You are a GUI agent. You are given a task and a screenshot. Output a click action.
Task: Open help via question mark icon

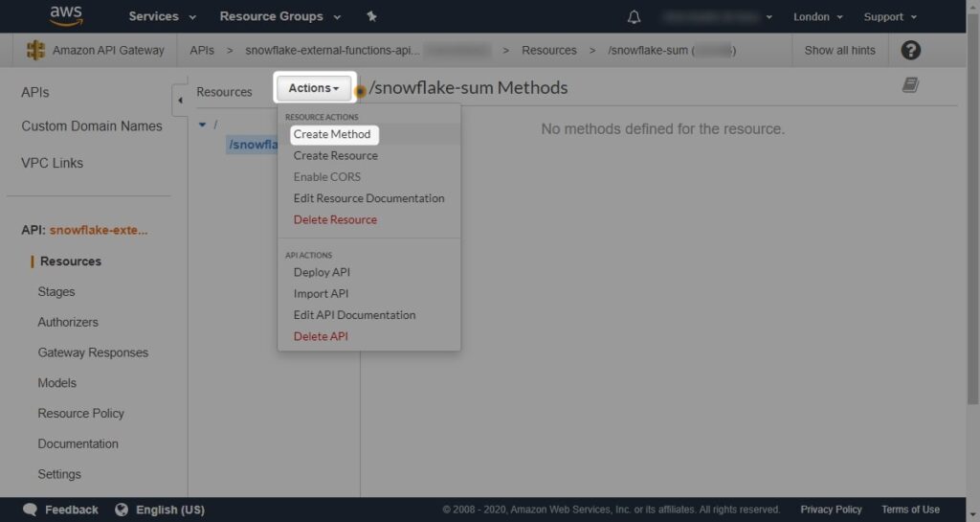[910, 51]
